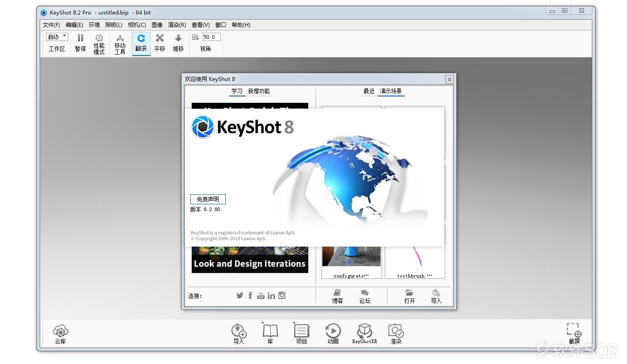Open the configurator demo scene thumbnail
This screenshot has width=627, height=364.
[352, 263]
